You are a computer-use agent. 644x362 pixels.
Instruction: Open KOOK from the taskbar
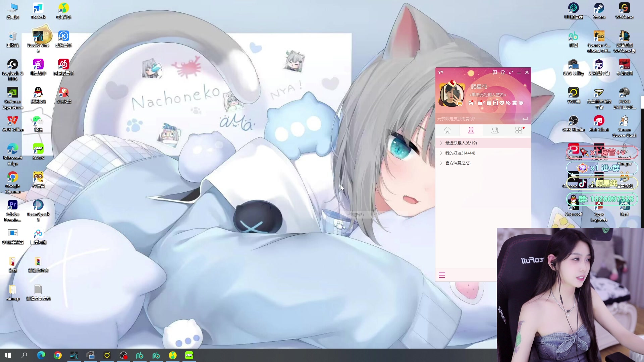tap(189, 355)
